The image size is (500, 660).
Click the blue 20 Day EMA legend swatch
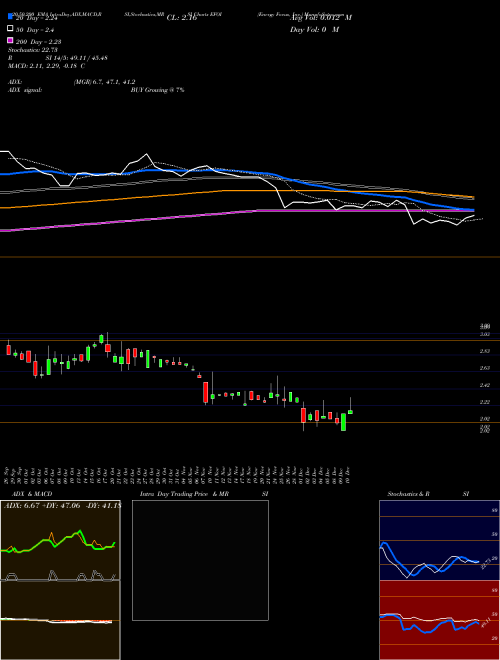(x=11, y=17)
